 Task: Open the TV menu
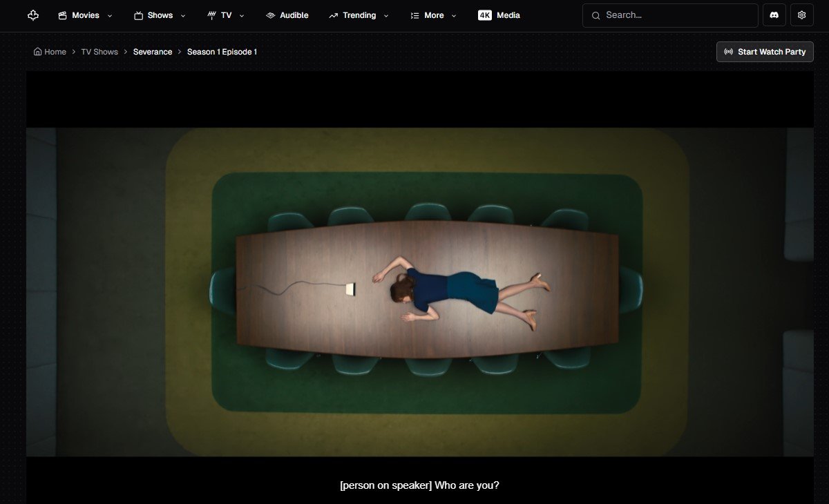[x=226, y=15]
